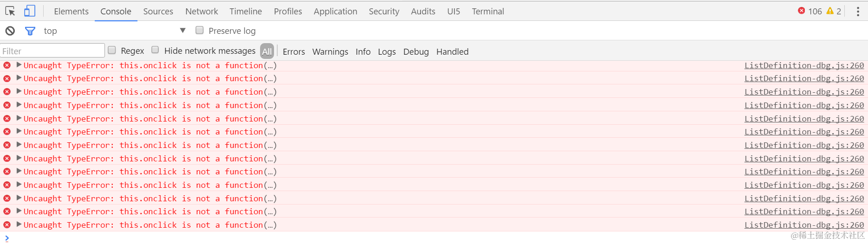Expand the first Uncaught TypeError entry
The height and width of the screenshot is (243, 868).
19,65
